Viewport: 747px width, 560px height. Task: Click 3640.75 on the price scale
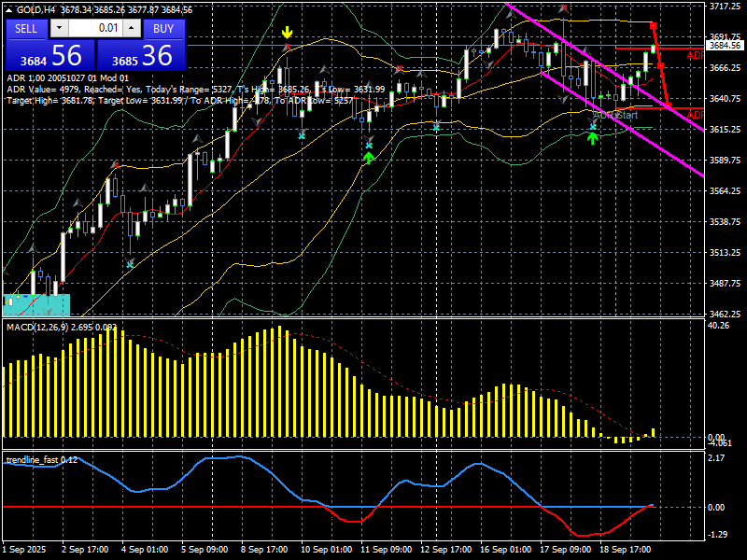(x=725, y=99)
